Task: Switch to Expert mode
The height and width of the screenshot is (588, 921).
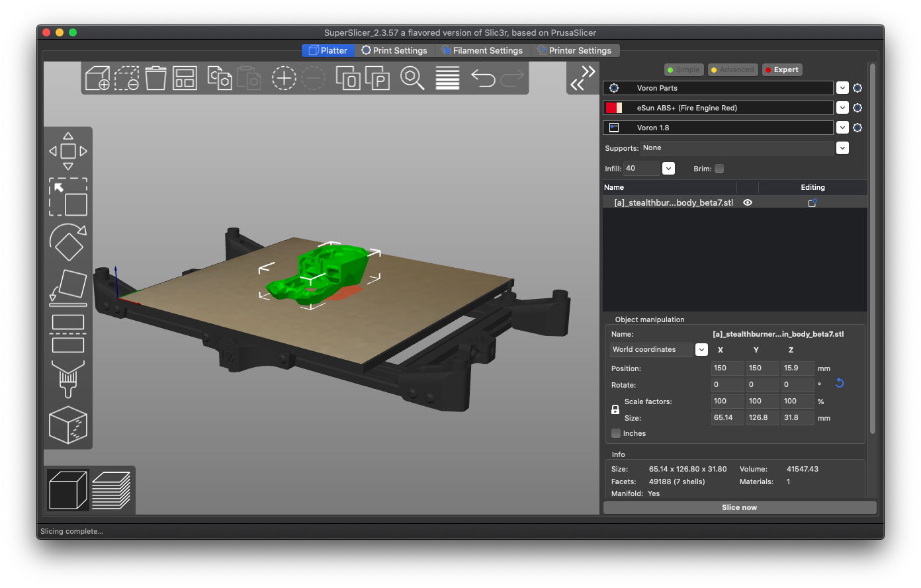Action: 782,69
